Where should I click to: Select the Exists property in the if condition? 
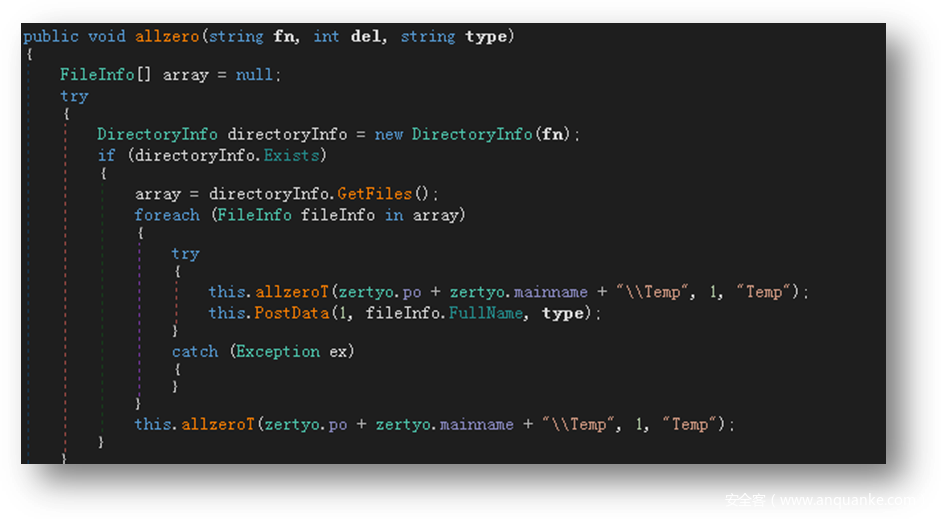click(294, 155)
